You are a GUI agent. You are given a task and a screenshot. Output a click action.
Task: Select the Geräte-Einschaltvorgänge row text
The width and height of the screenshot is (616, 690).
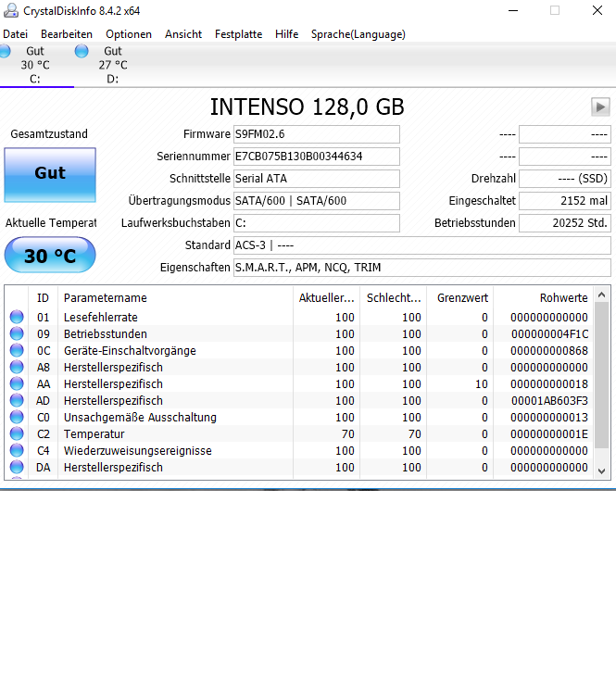pos(130,351)
